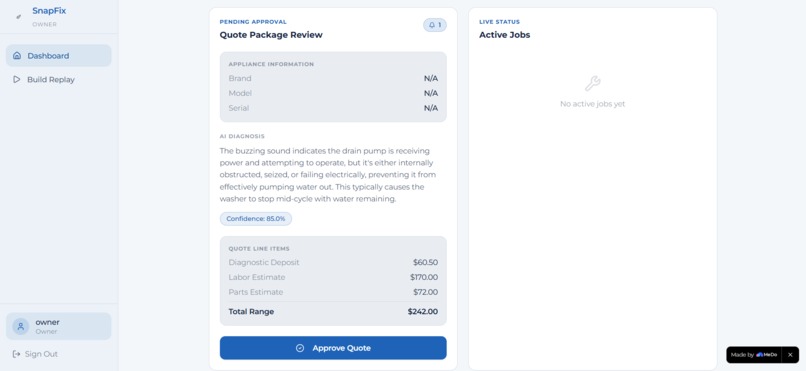Open the notification bell badge

[435, 25]
